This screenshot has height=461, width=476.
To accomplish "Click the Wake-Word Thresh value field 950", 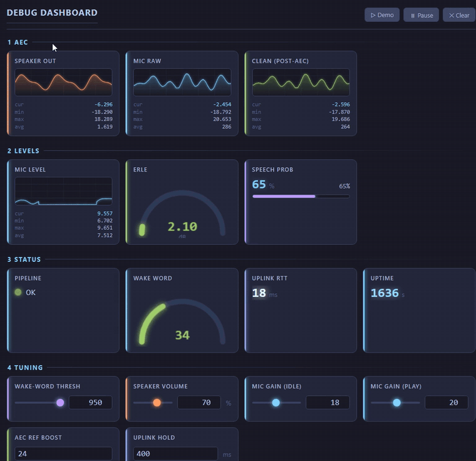I will tap(91, 403).
